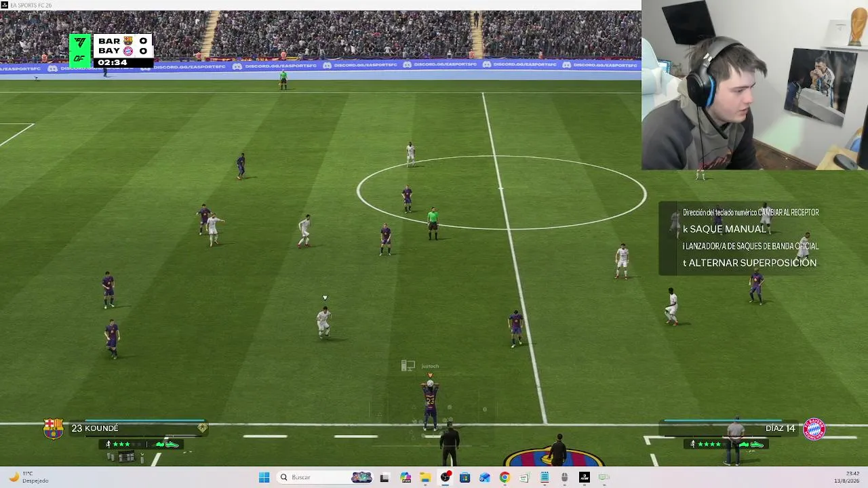Open the Copilot app taskbar icon

pos(405,477)
